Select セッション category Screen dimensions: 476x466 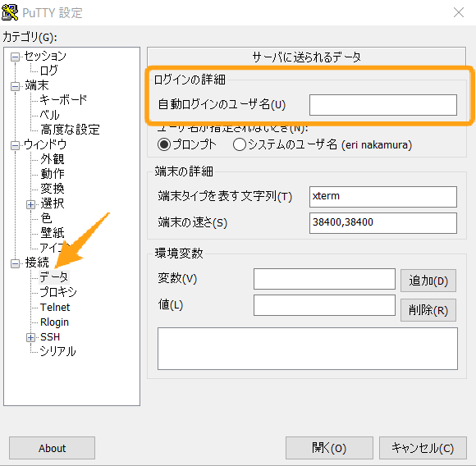click(45, 56)
